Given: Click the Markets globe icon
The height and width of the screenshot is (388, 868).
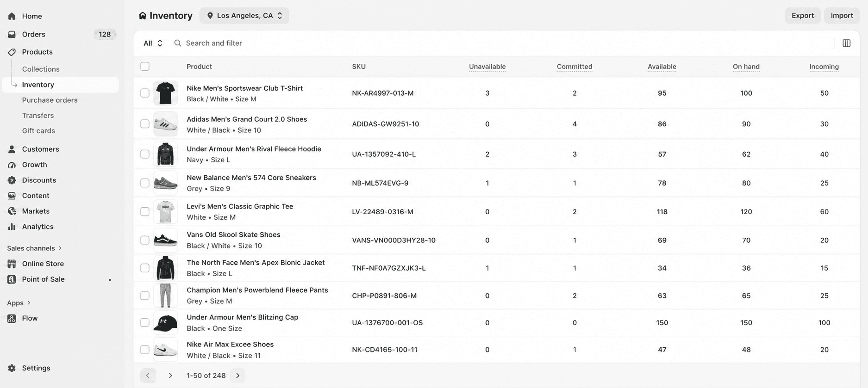Looking at the screenshot, I should (12, 211).
